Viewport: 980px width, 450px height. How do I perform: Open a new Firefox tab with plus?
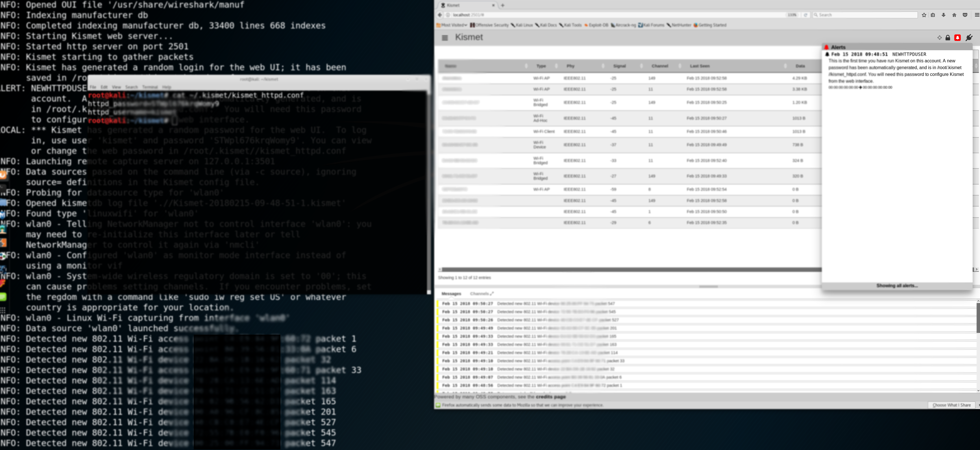tap(502, 5)
